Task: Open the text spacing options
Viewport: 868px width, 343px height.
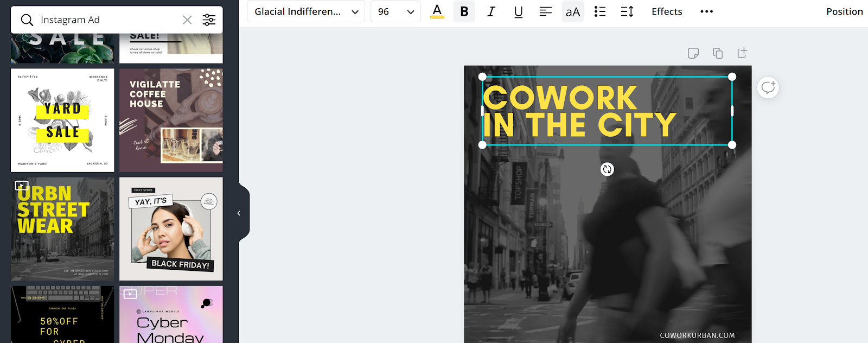Action: 627,11
